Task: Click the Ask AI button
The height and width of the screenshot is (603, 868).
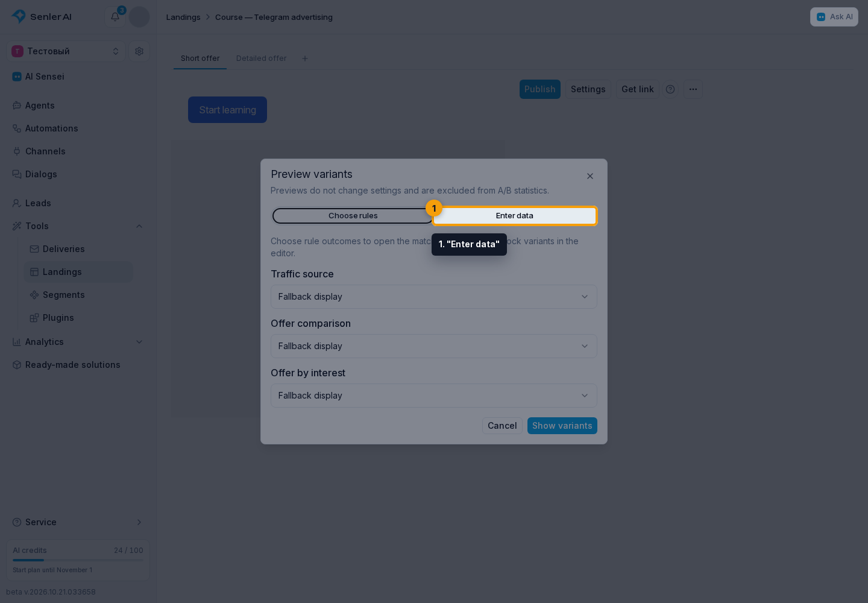Action: tap(834, 17)
